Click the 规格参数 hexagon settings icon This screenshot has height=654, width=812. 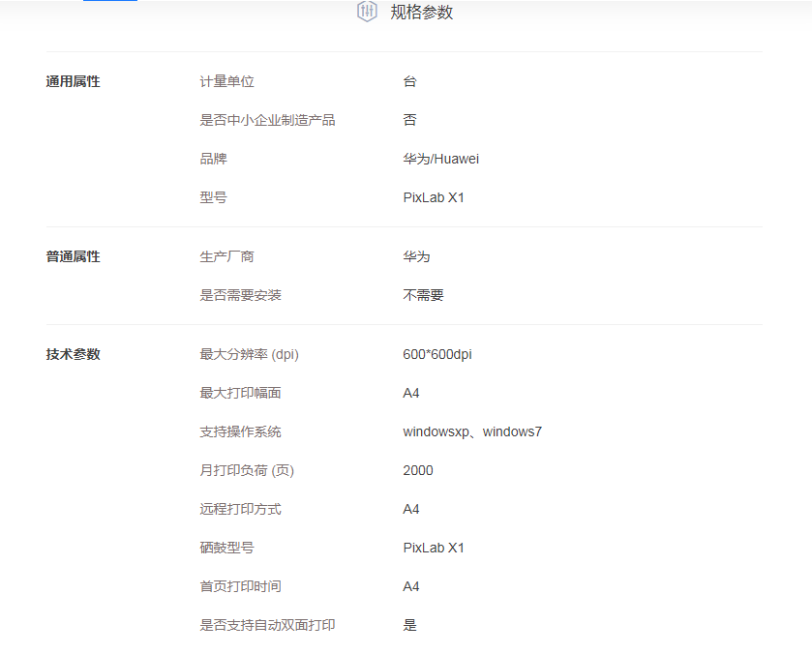[367, 12]
